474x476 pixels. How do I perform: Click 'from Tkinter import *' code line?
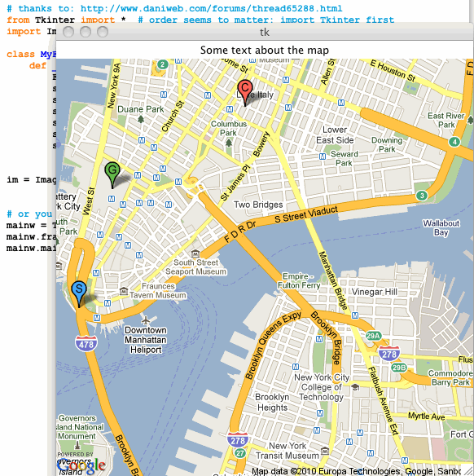[x=66, y=20]
